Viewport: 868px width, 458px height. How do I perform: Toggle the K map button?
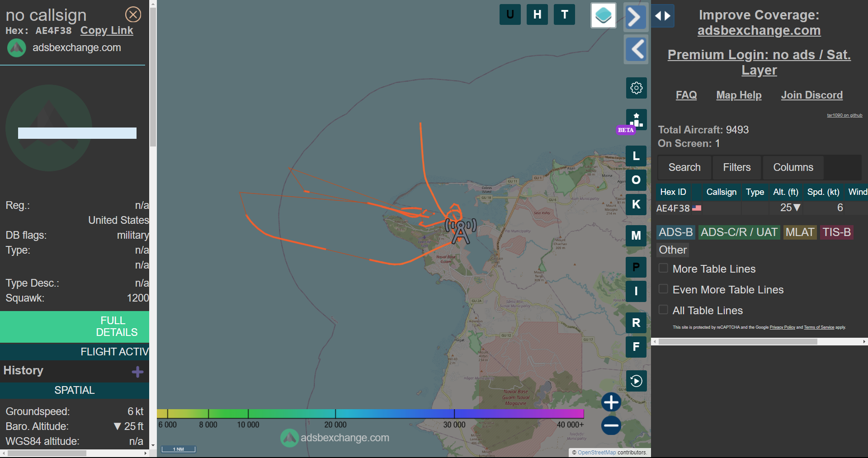[636, 204]
